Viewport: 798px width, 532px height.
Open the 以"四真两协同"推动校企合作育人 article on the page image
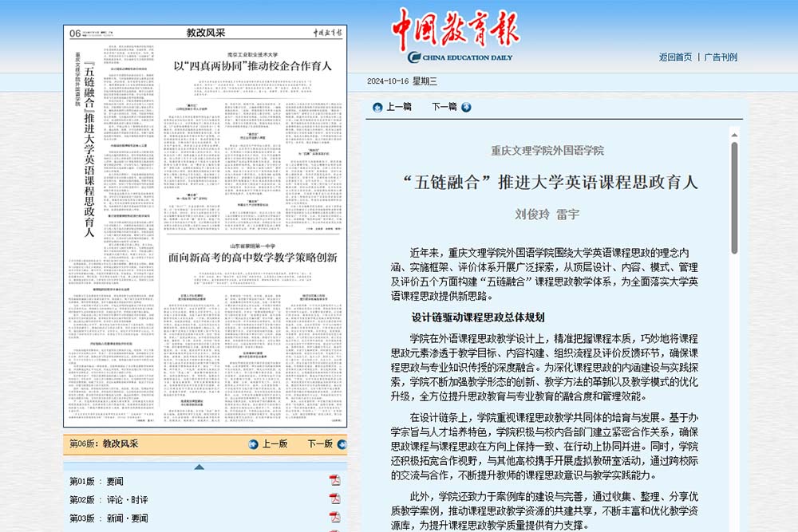[x=252, y=65]
